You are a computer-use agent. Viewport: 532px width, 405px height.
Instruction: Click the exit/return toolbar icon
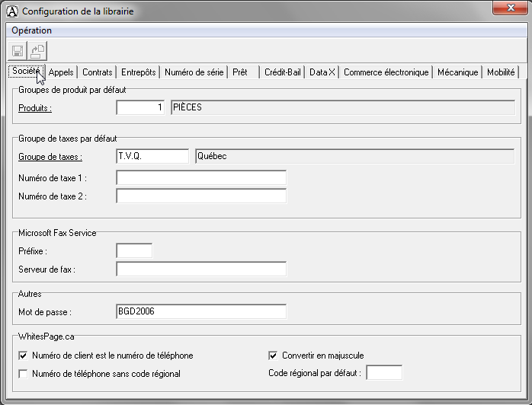[x=37, y=51]
